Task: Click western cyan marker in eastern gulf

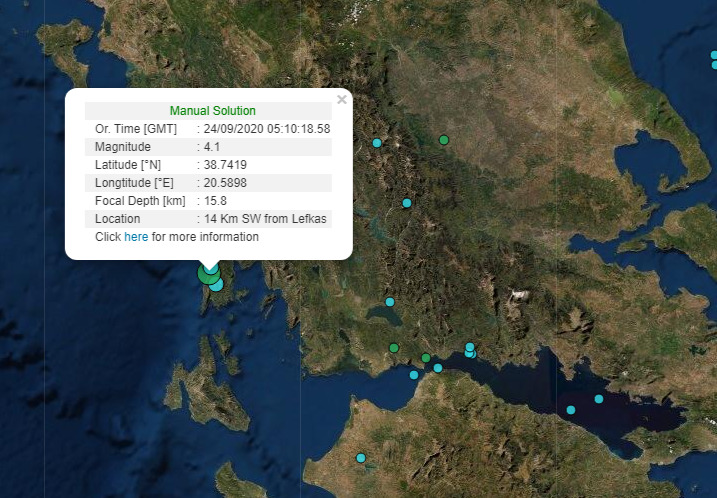Action: pyautogui.click(x=571, y=410)
